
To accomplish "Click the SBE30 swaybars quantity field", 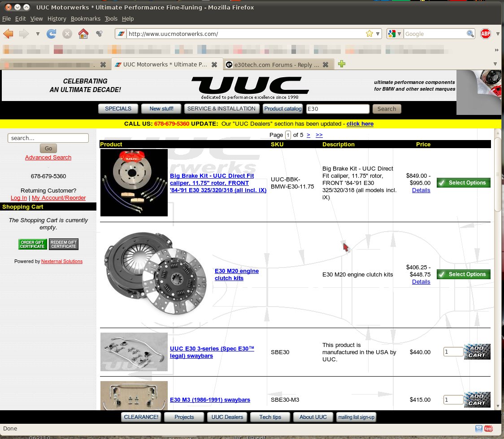I will pos(453,352).
